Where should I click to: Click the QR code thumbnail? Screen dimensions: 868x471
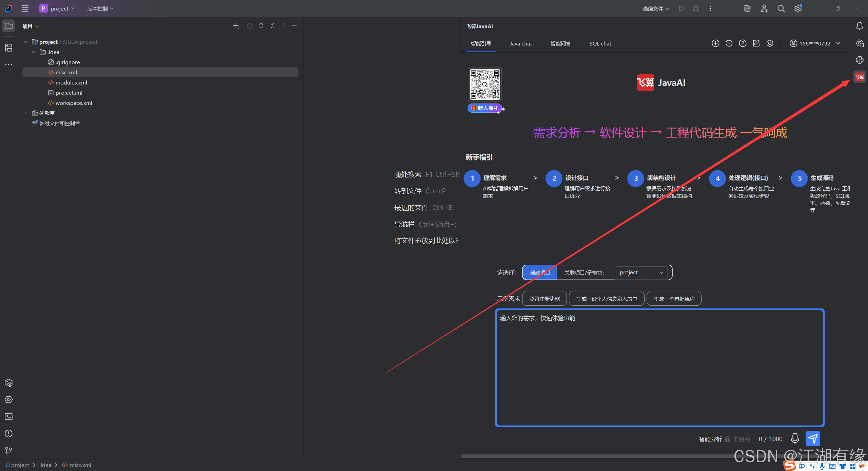point(485,84)
